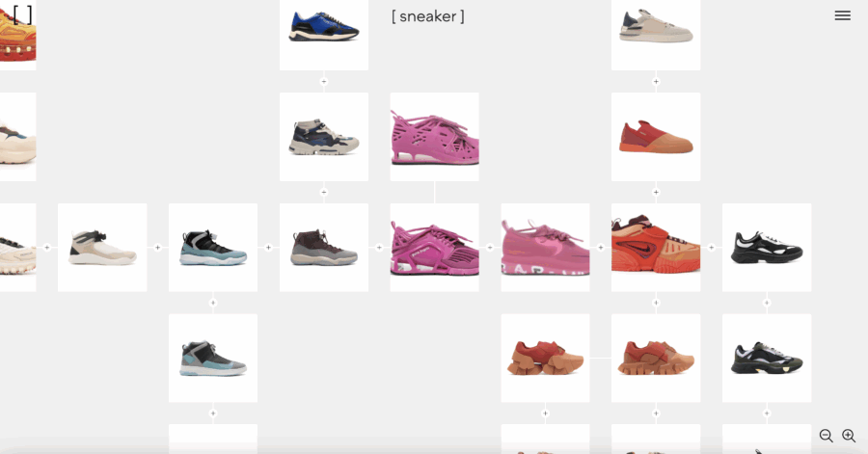
Task: Click the square brackets logo icon
Action: pyautogui.click(x=23, y=14)
